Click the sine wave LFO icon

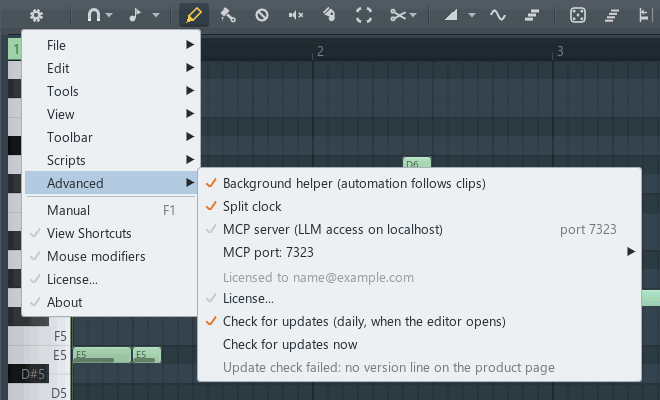click(498, 15)
